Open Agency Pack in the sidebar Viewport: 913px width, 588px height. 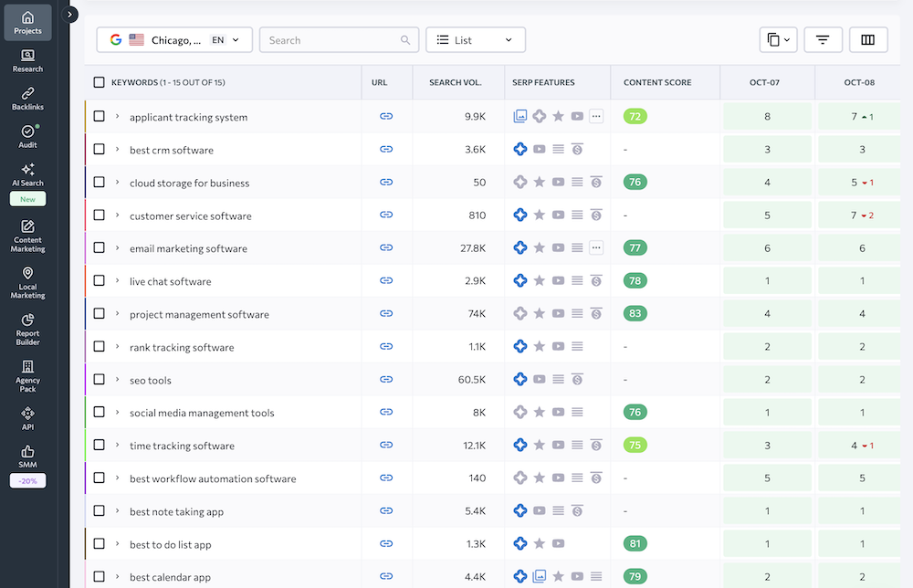[x=27, y=376]
